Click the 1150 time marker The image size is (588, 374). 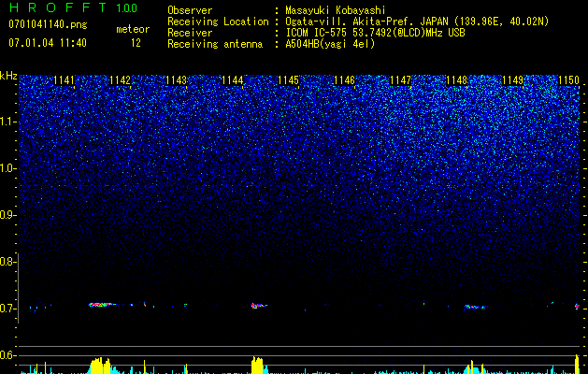coord(568,80)
